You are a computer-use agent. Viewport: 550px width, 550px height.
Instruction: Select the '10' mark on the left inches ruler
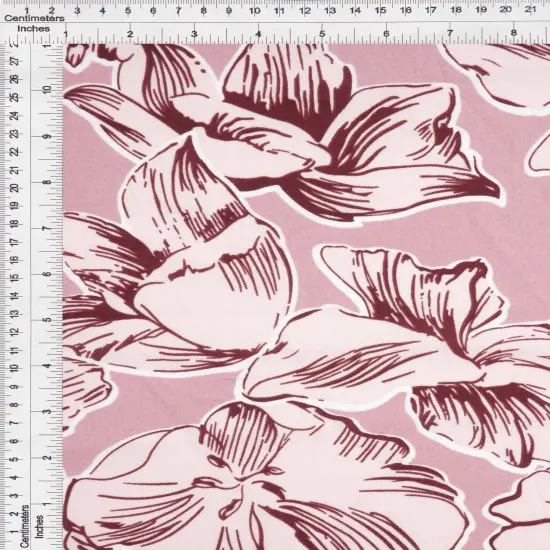(47, 89)
